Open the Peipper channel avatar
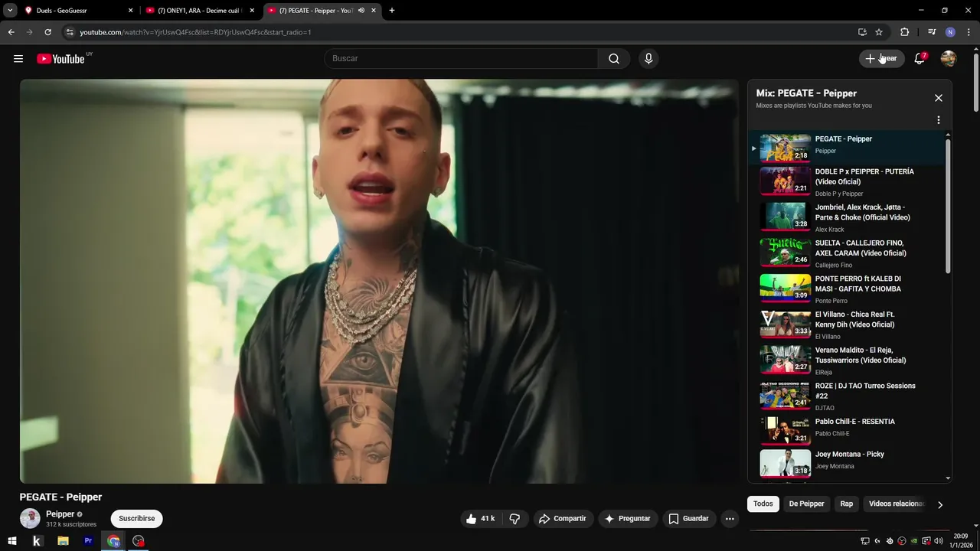The image size is (980, 551). tap(30, 519)
